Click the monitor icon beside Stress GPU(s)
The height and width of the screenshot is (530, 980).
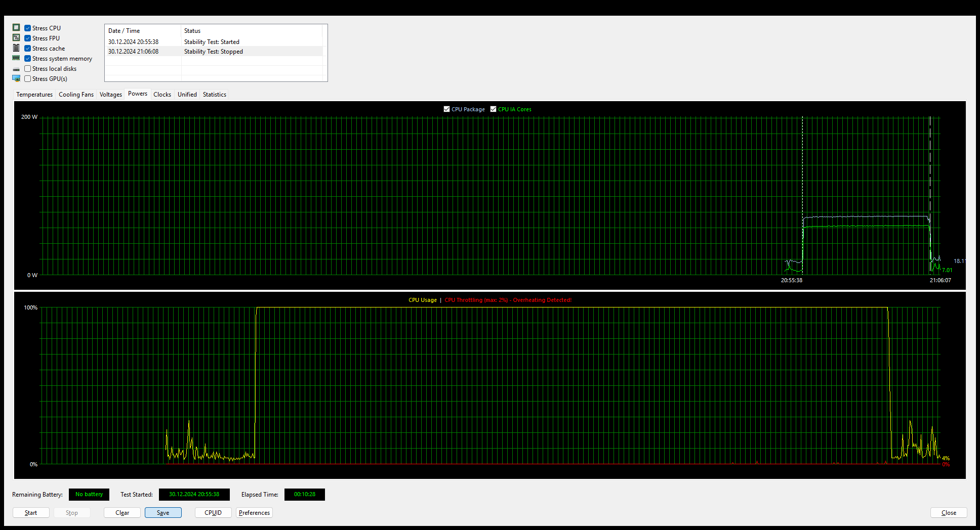16,78
